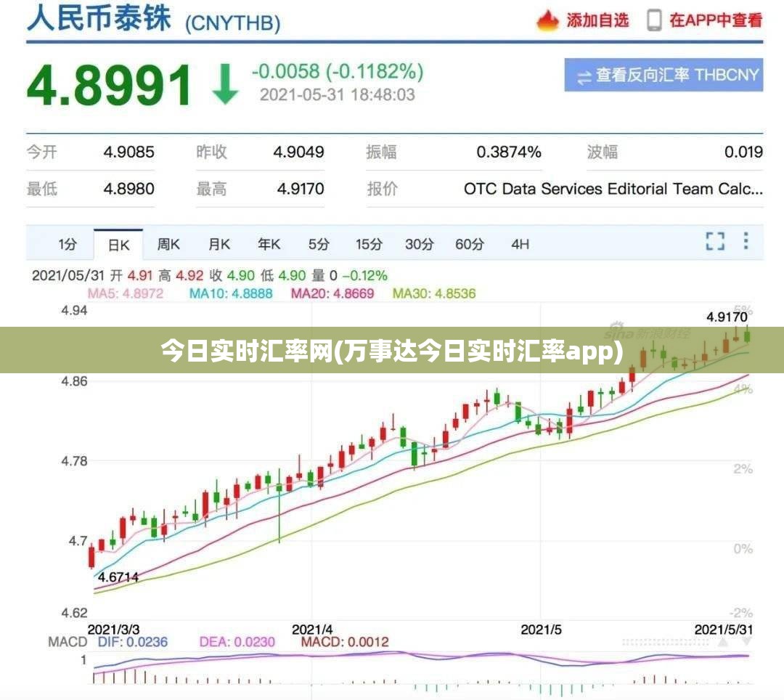Click the phone icon beside 在APP中查看

[654, 20]
